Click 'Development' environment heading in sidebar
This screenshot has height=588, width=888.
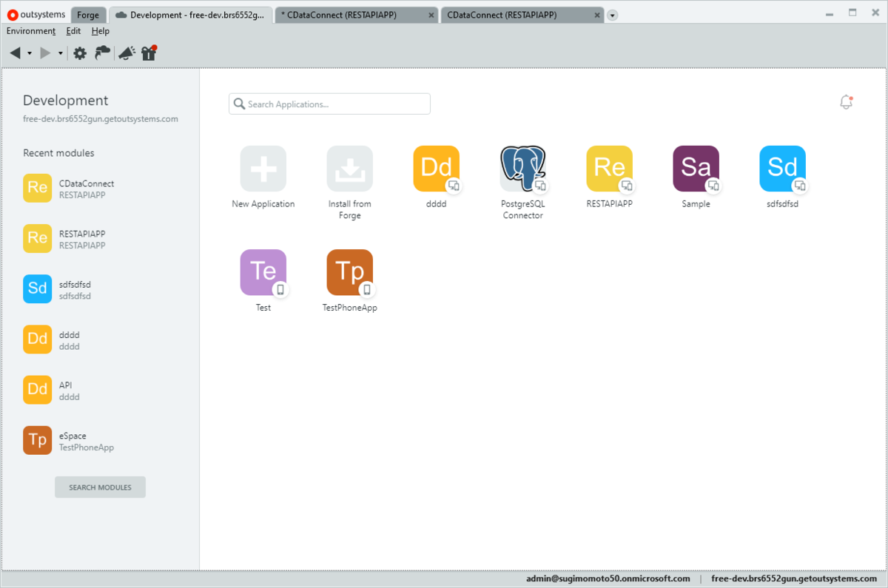pos(65,101)
